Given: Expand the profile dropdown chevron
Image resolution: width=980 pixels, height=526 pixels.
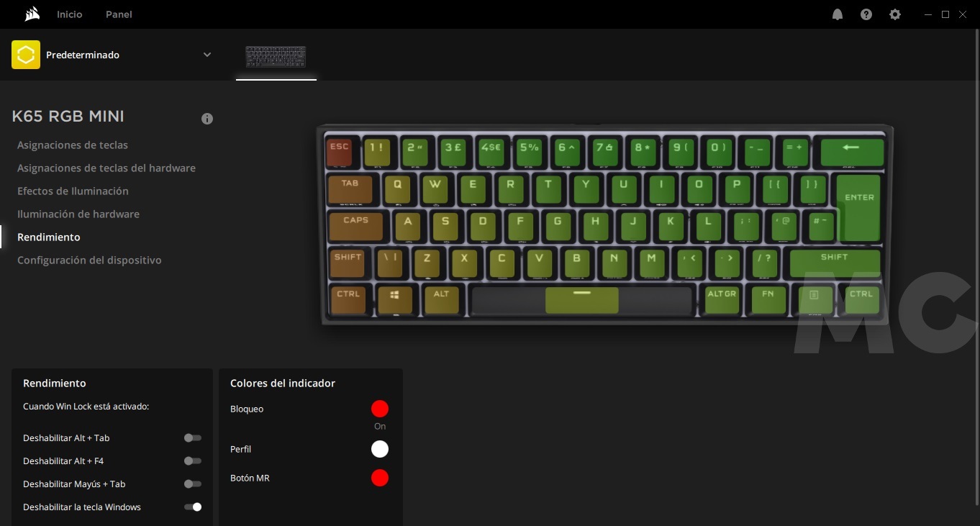Looking at the screenshot, I should (207, 55).
